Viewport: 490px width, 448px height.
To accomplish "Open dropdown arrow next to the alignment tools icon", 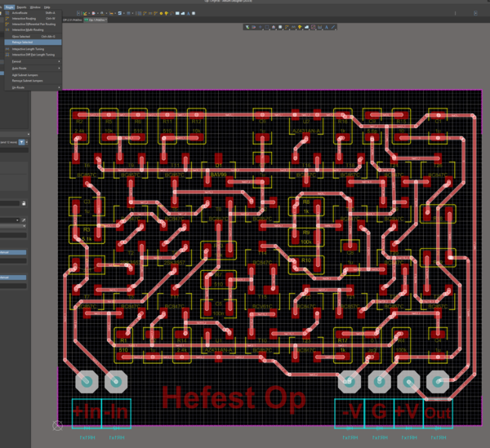I will click(x=98, y=13).
